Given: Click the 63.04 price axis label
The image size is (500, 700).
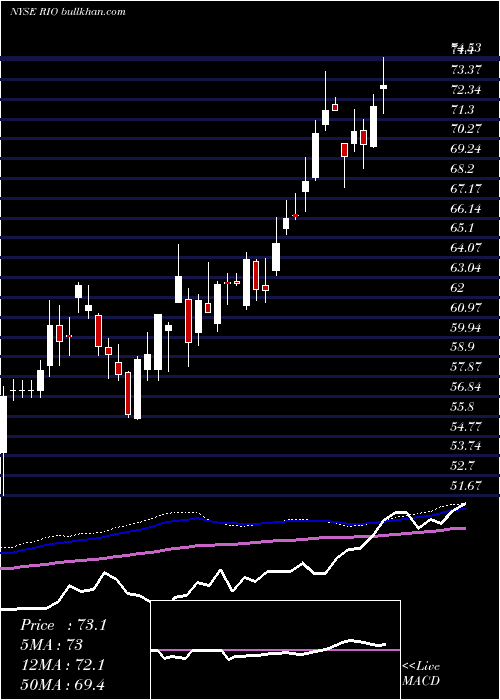Looking at the screenshot, I should pyautogui.click(x=467, y=268).
